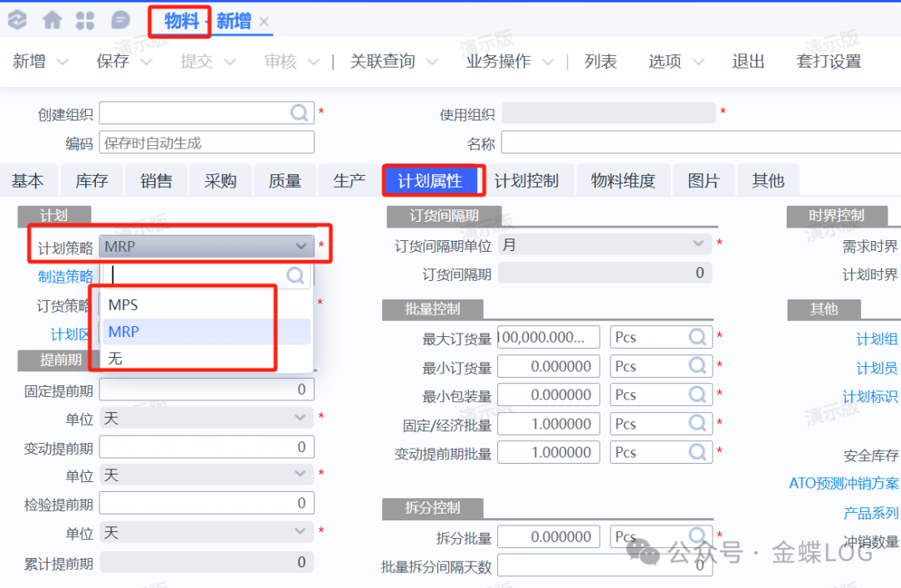901x588 pixels.
Task: Open the four-square apps menu icon
Action: 85,20
